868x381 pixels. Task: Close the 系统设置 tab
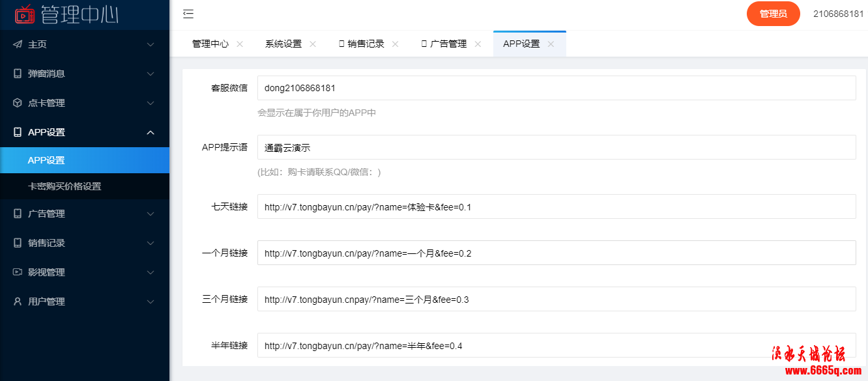coord(313,44)
